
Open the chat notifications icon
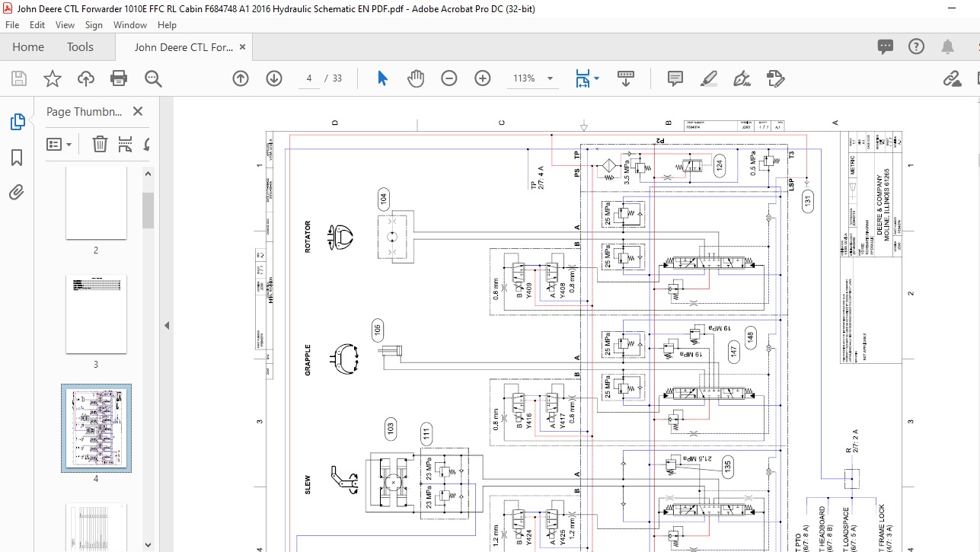[886, 47]
